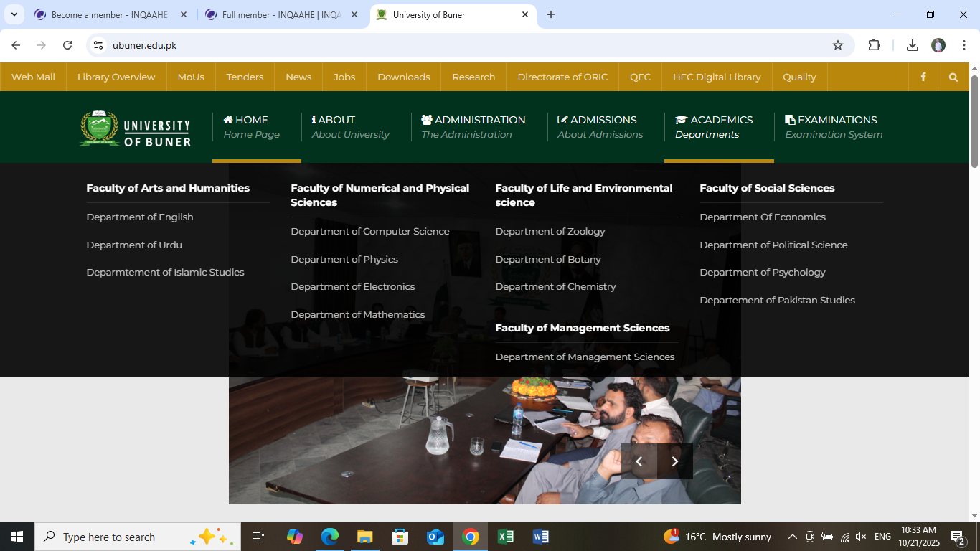Reload the page with refresh icon

[x=67, y=45]
